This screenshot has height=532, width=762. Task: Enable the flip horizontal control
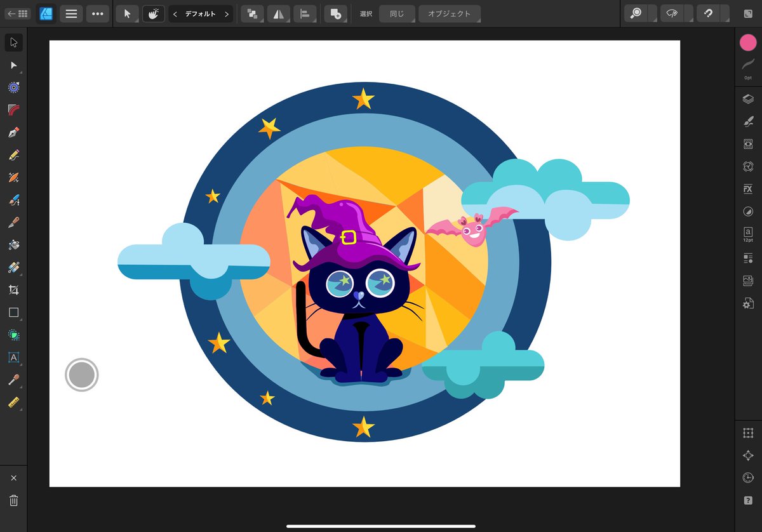(278, 13)
